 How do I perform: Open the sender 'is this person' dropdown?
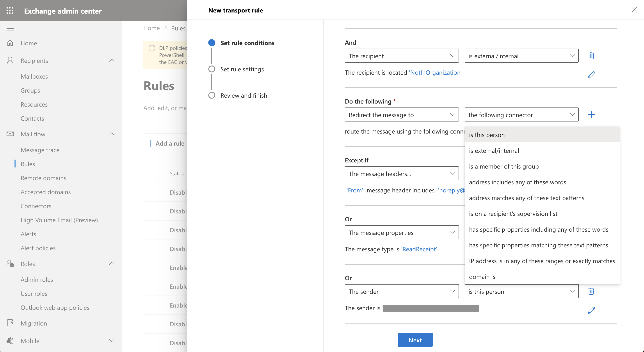coord(521,291)
